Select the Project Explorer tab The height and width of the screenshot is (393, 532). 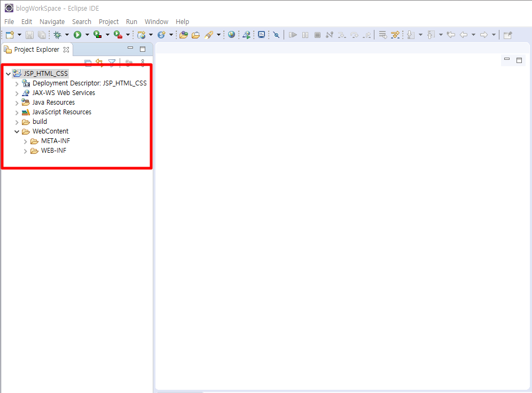(36, 50)
